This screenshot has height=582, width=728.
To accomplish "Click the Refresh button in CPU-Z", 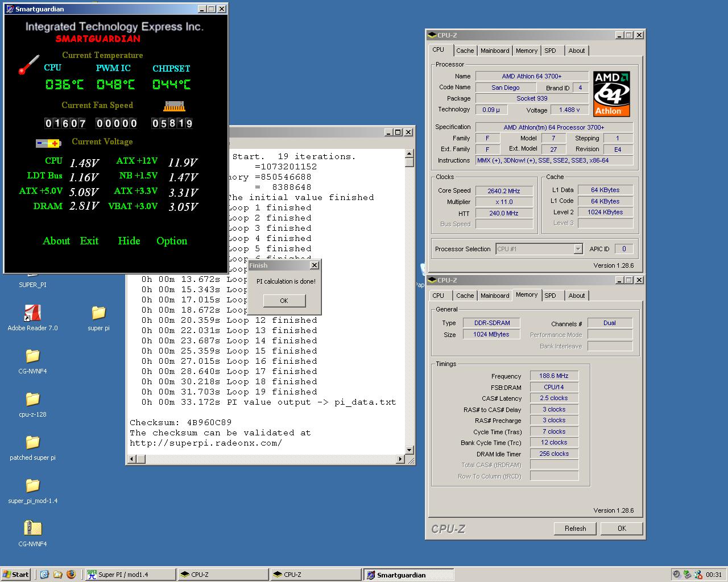I will [575, 529].
